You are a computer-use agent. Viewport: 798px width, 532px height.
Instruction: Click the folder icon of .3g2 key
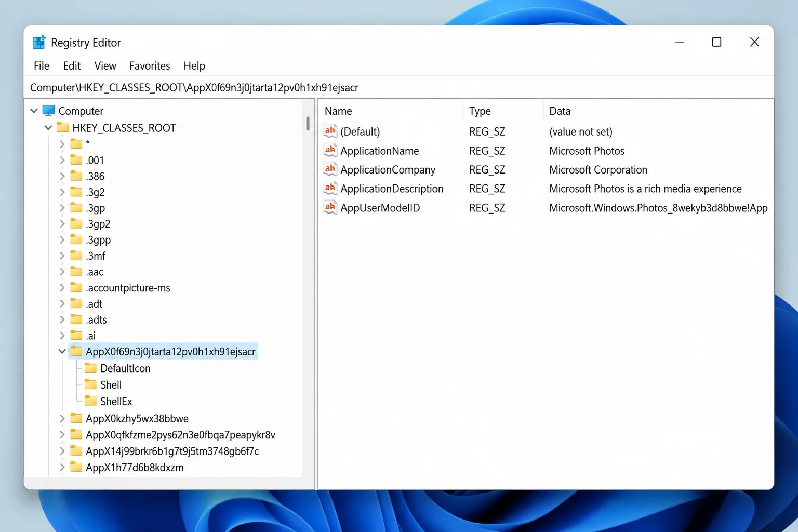(76, 192)
